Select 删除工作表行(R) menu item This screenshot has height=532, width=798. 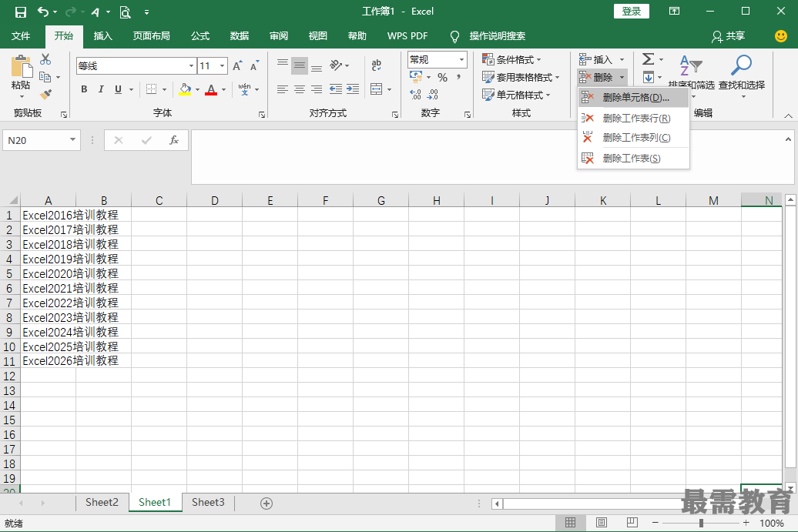coord(634,119)
